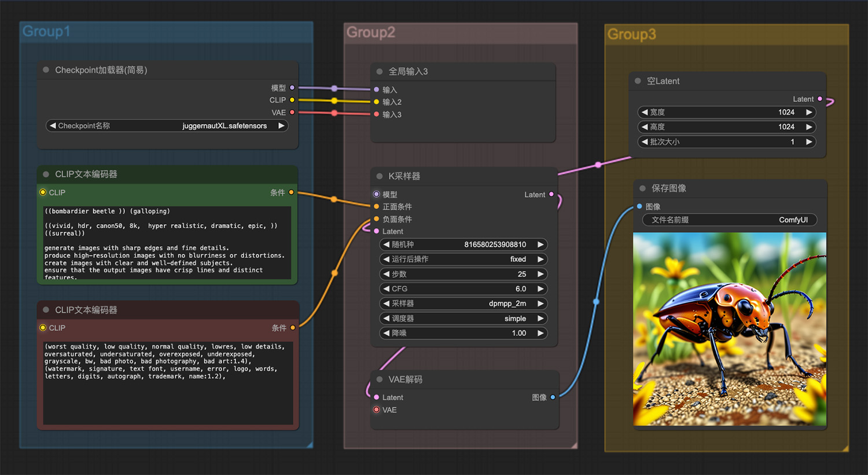Image resolution: width=868 pixels, height=475 pixels.
Task: Click the K采样器 node title text
Action: coord(404,176)
